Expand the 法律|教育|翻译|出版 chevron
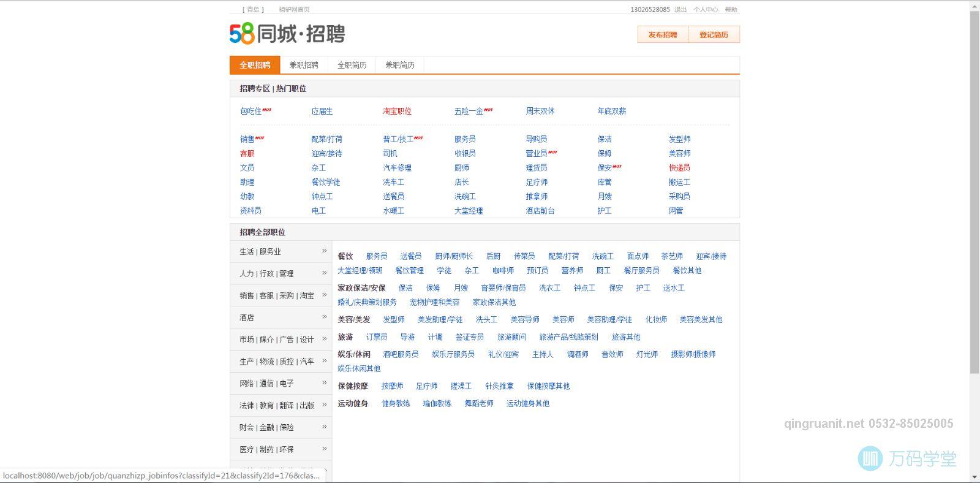980x483 pixels. pyautogui.click(x=325, y=405)
